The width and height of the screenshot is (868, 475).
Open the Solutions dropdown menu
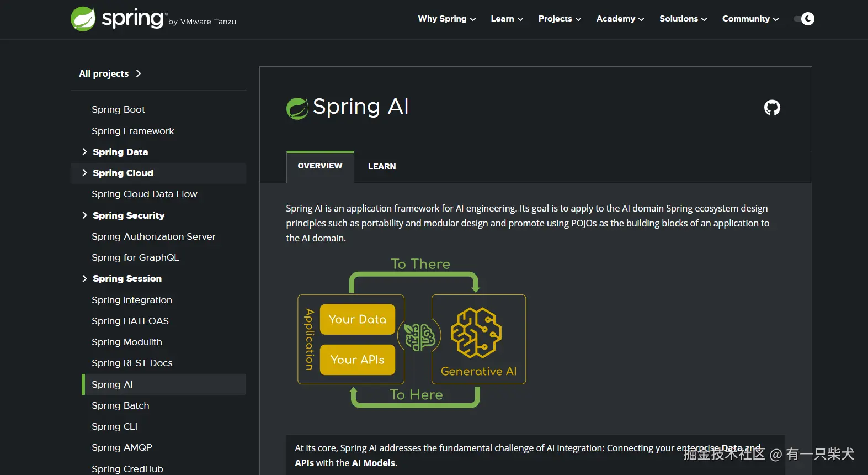click(683, 19)
